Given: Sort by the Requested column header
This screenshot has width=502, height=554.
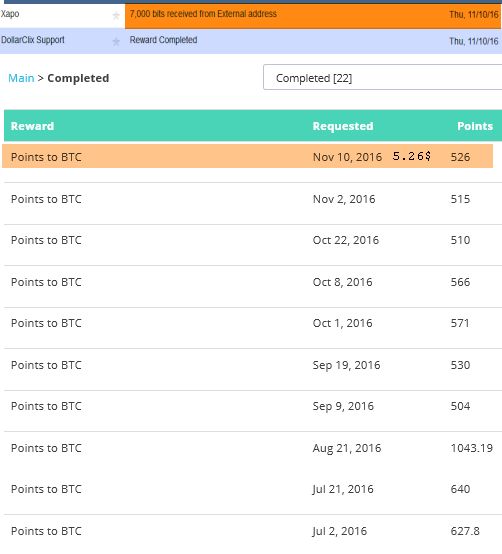Looking at the screenshot, I should 343,126.
